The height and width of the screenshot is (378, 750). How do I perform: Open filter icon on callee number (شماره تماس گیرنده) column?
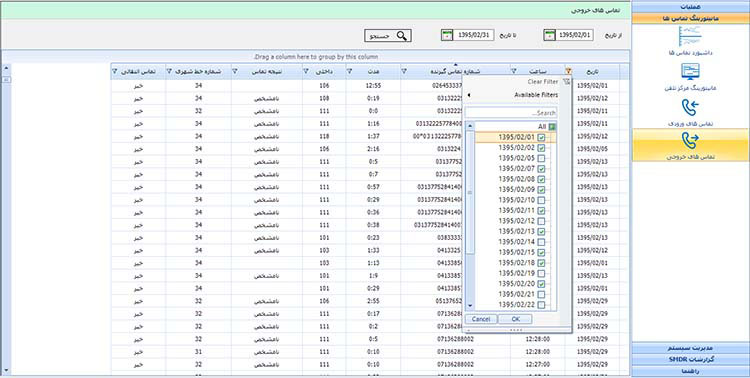[404, 71]
